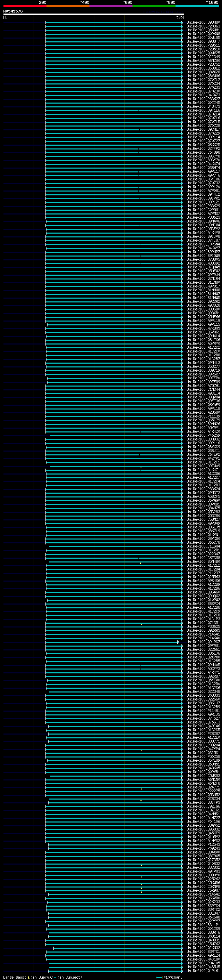The height and width of the screenshot is (980, 222).
Task: Select the UniRef100_B3L1P1 label
Action: (x=203, y=924)
